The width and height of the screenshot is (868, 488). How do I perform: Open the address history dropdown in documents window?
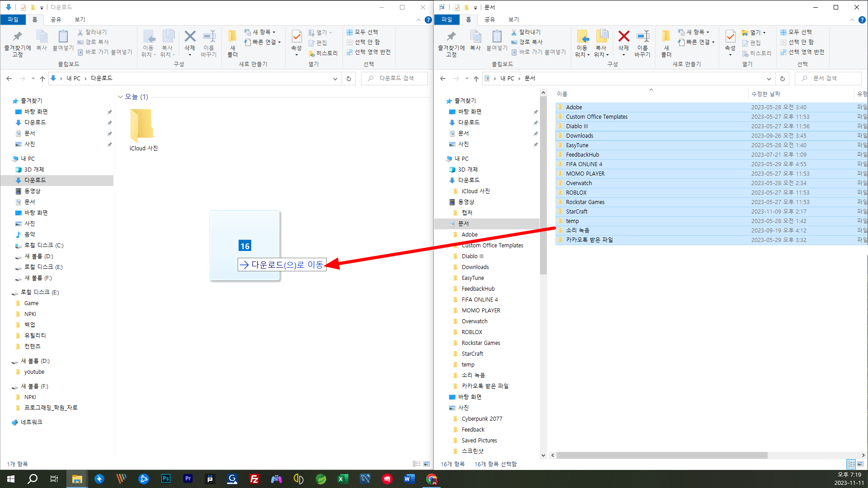pos(769,79)
